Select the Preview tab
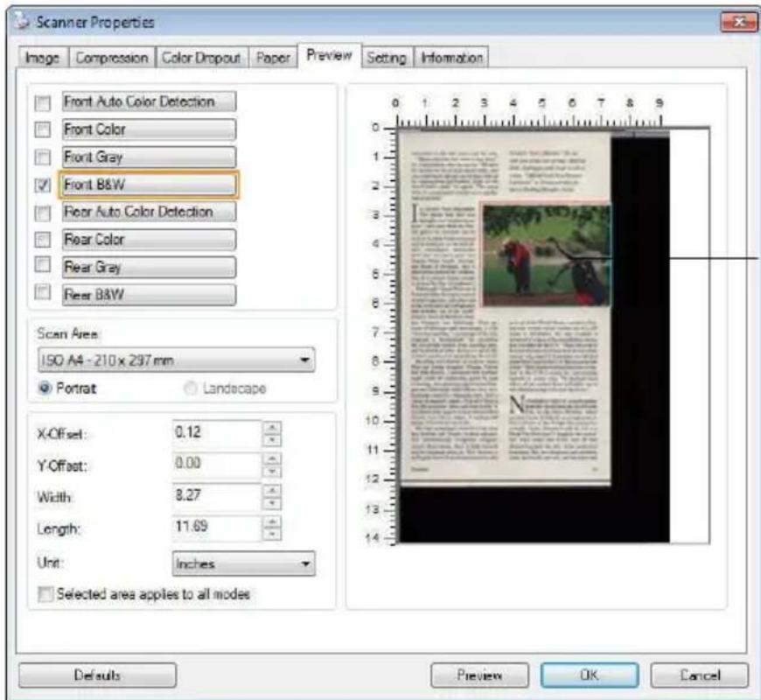761x700 pixels. click(329, 55)
